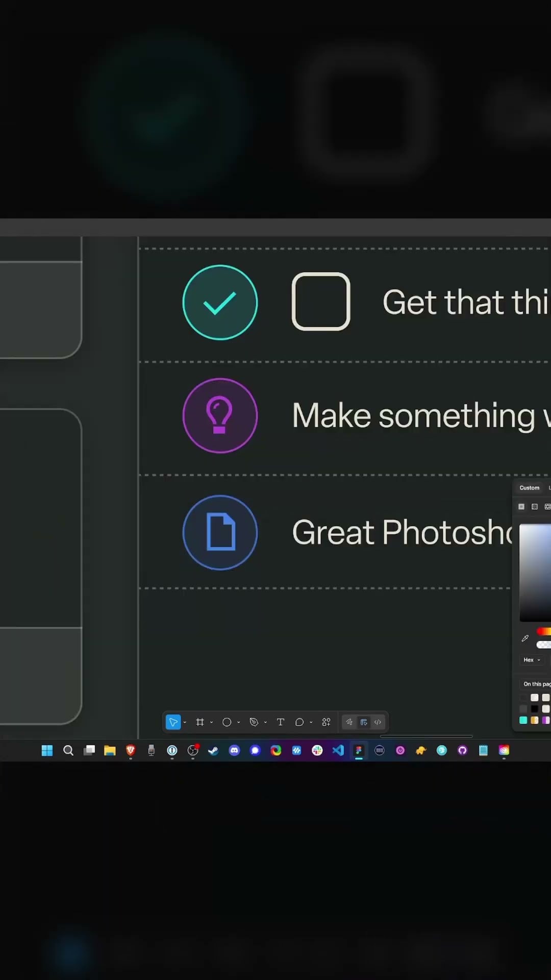Click the purple lightbulb circle icon
Screen dimensions: 551x980
tap(220, 415)
